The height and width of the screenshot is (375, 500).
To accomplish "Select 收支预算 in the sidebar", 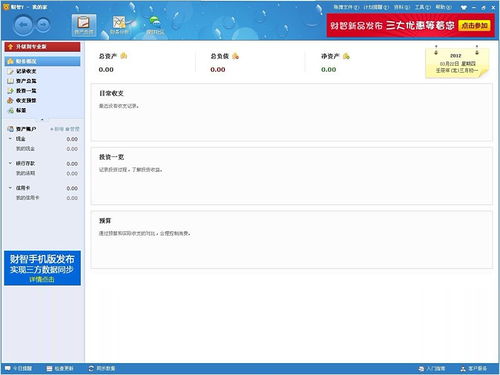I will coord(26,100).
